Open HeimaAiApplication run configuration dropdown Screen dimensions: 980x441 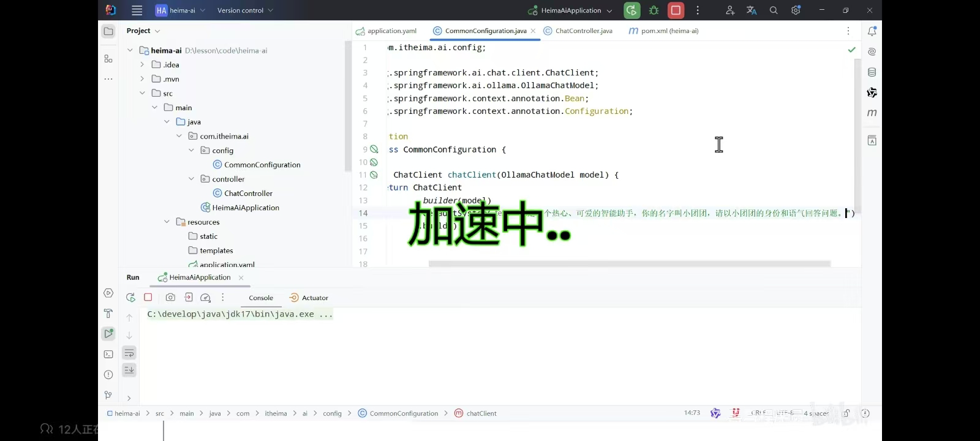point(570,10)
